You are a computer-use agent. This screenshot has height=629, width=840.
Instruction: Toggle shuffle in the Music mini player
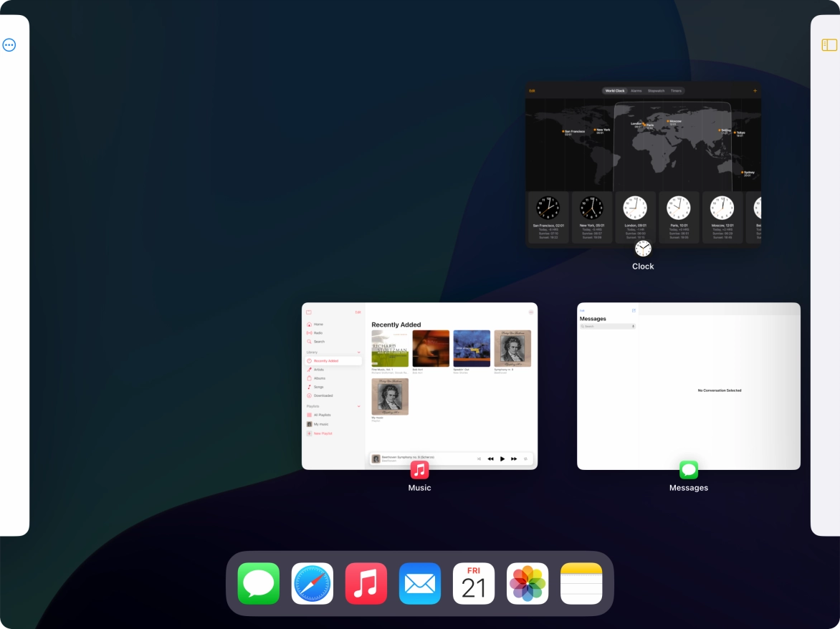(x=479, y=458)
